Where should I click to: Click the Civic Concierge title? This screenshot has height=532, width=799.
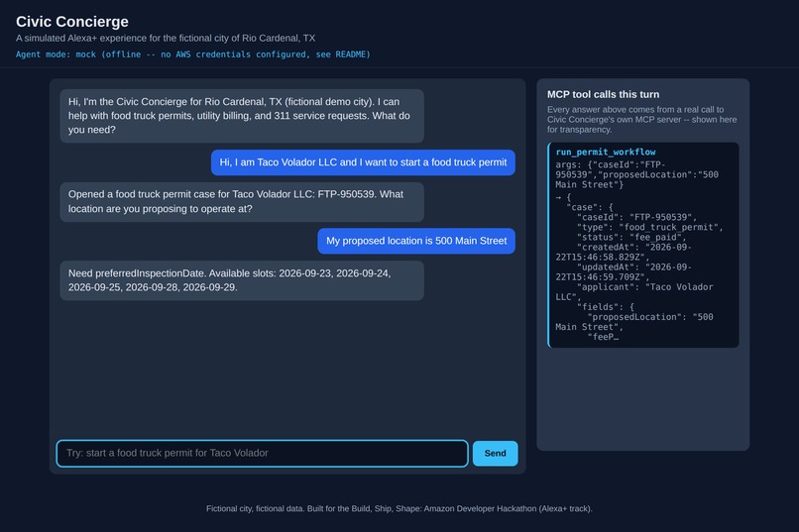(71, 22)
